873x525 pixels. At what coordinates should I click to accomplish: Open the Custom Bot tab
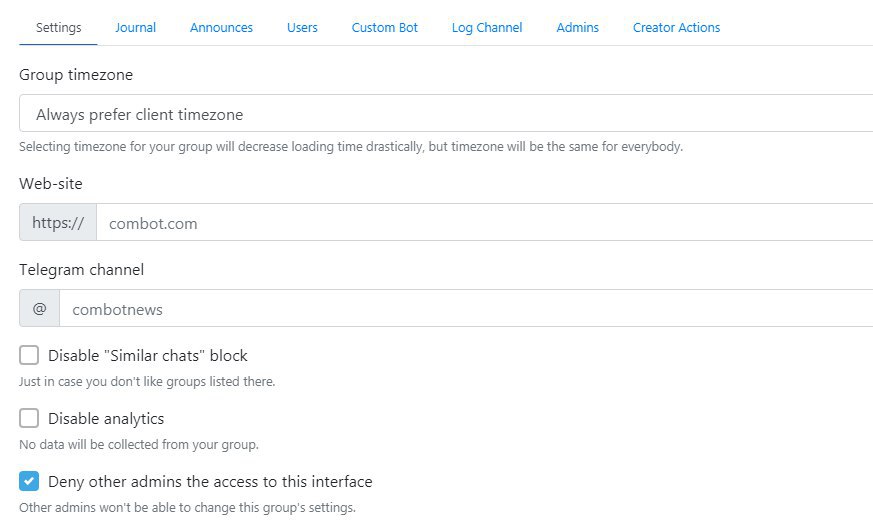(x=384, y=27)
